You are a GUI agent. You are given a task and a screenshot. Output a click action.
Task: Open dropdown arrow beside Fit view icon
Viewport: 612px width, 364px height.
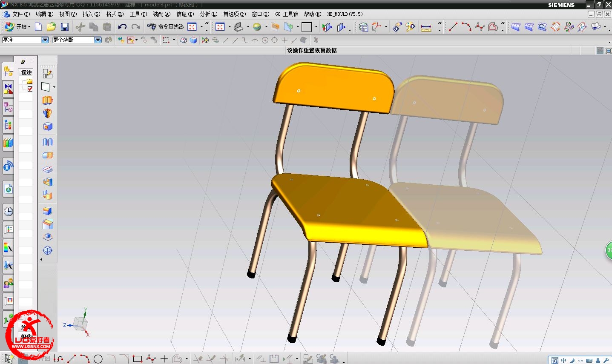coord(230,27)
